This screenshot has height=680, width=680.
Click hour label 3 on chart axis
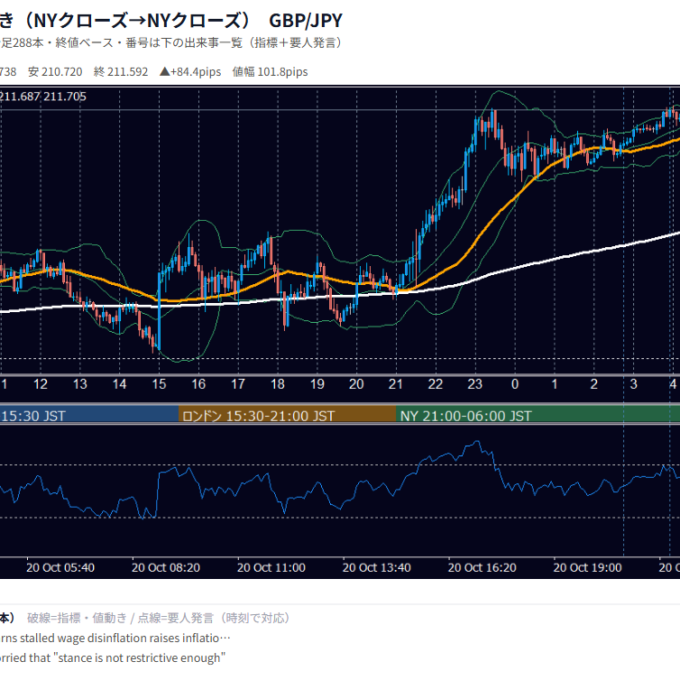point(634,384)
